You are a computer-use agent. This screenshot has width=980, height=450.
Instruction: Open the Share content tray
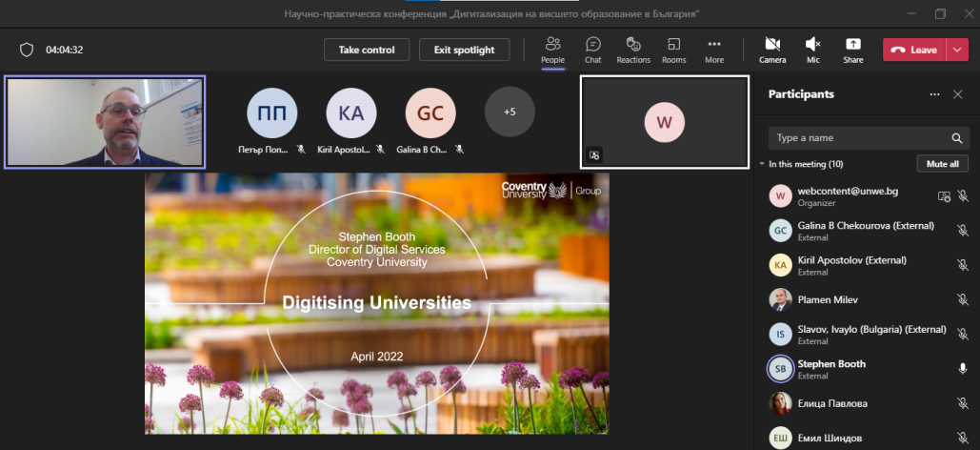tap(852, 51)
